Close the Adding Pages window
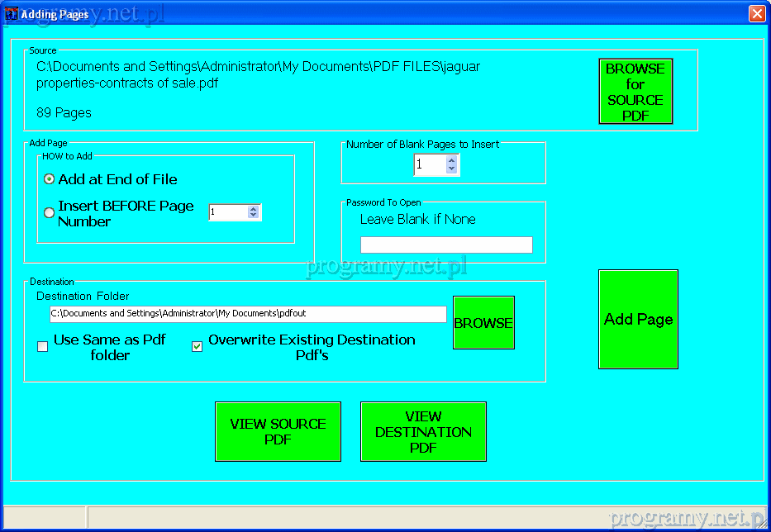 coord(756,14)
